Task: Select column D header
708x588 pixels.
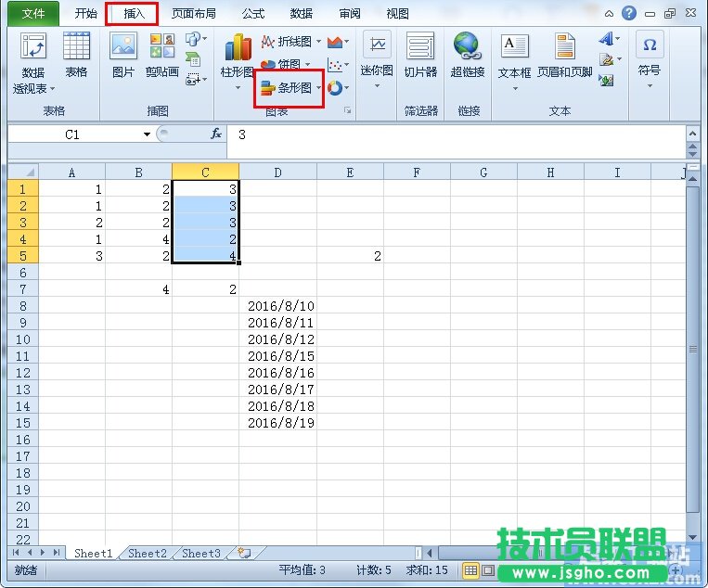Action: 277,173
